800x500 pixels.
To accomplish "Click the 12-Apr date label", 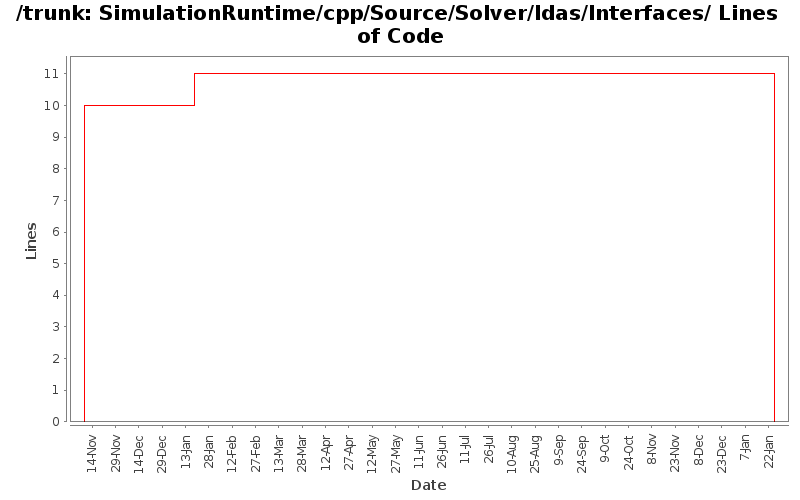I will coord(326,453).
